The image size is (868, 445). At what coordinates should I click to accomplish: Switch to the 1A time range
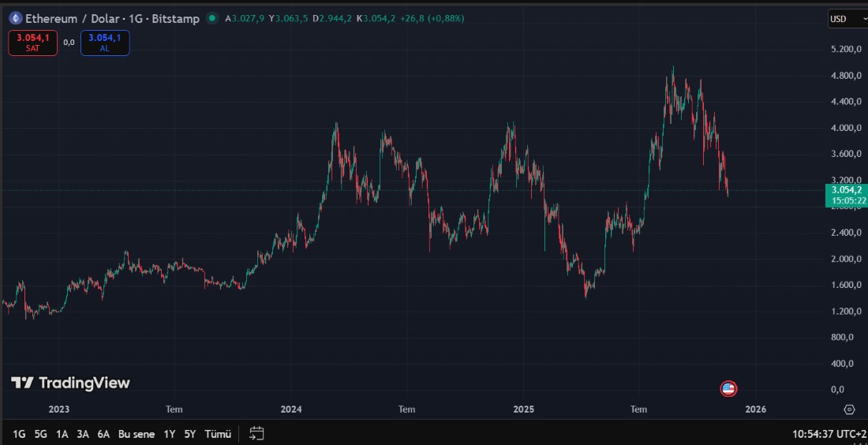pyautogui.click(x=62, y=433)
